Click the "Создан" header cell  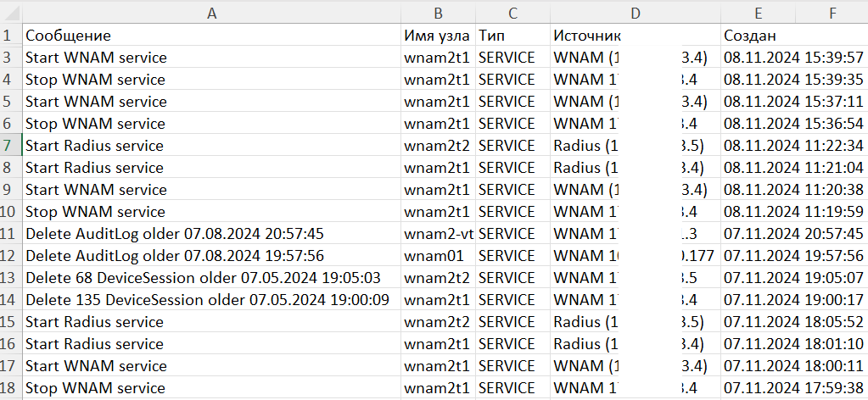pos(750,36)
